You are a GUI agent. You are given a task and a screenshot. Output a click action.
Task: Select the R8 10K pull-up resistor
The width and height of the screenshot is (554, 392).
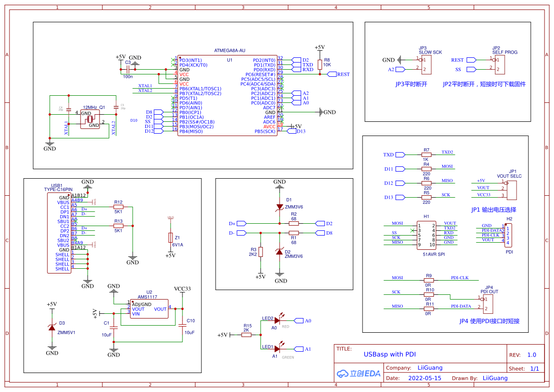(x=320, y=64)
